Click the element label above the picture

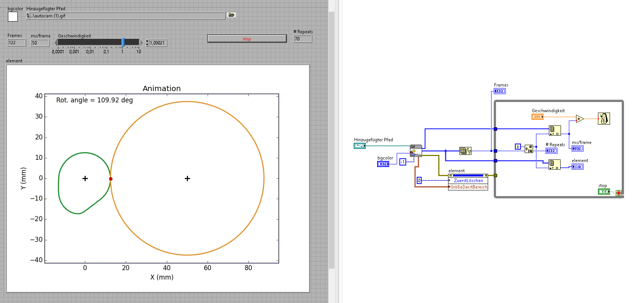14,61
